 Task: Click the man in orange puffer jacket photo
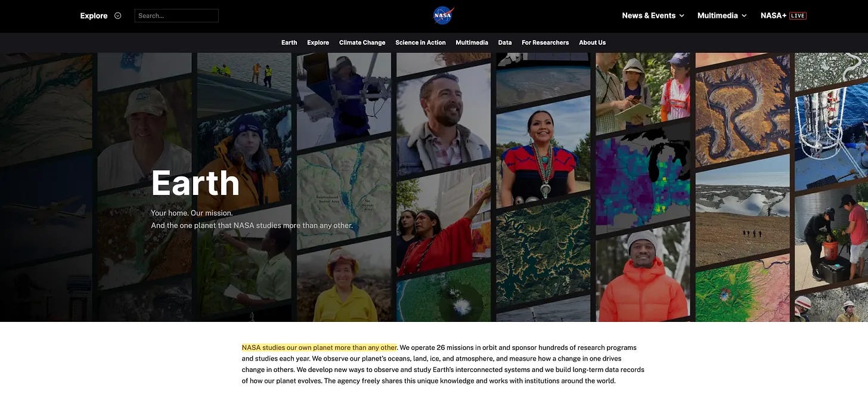pos(643,273)
